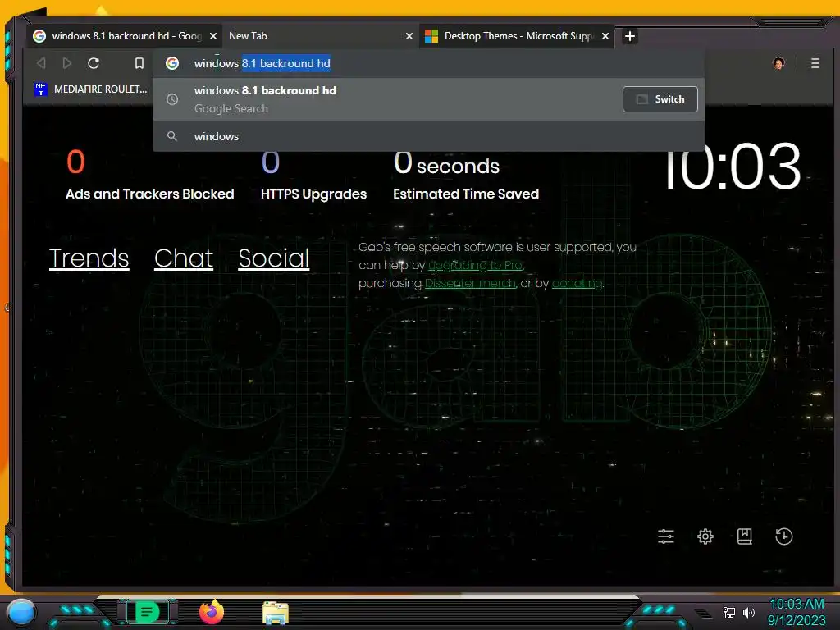Open settings via the gear icon
840x630 pixels.
click(x=705, y=536)
